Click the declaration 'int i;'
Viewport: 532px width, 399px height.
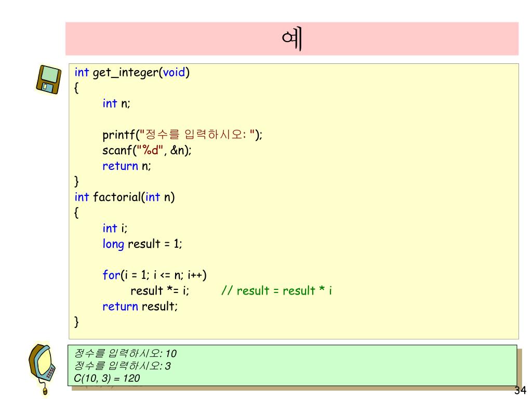[115, 229]
